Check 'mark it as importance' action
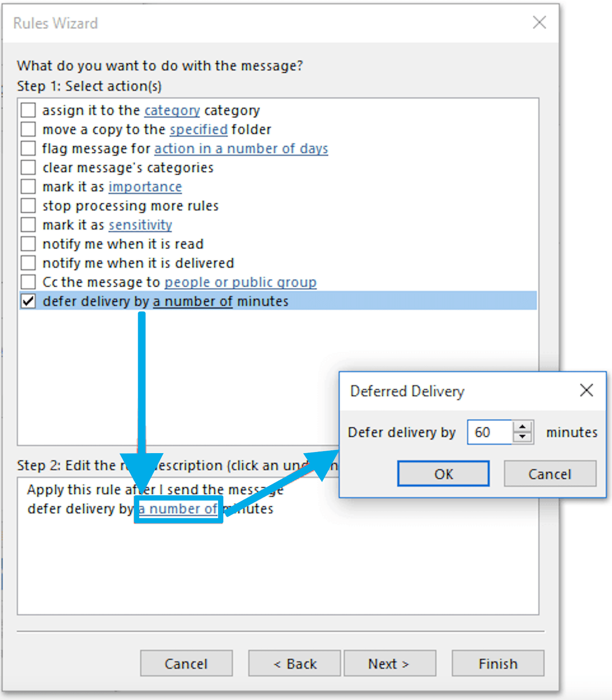This screenshot has width=612, height=700. click(27, 186)
